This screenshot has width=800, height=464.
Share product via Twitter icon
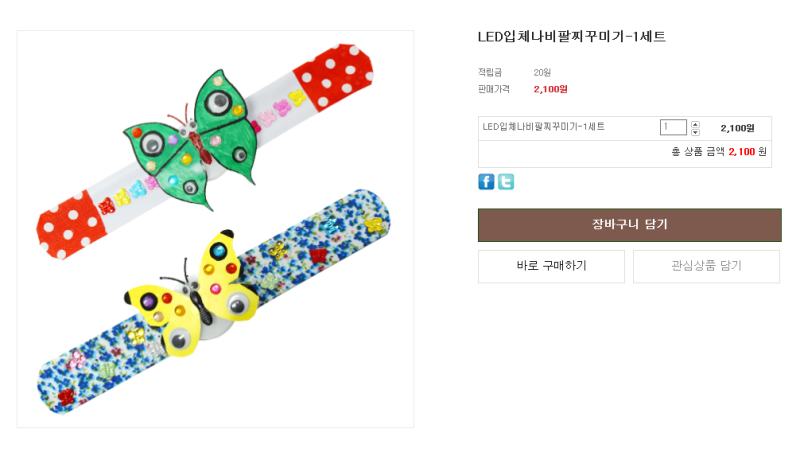[506, 182]
